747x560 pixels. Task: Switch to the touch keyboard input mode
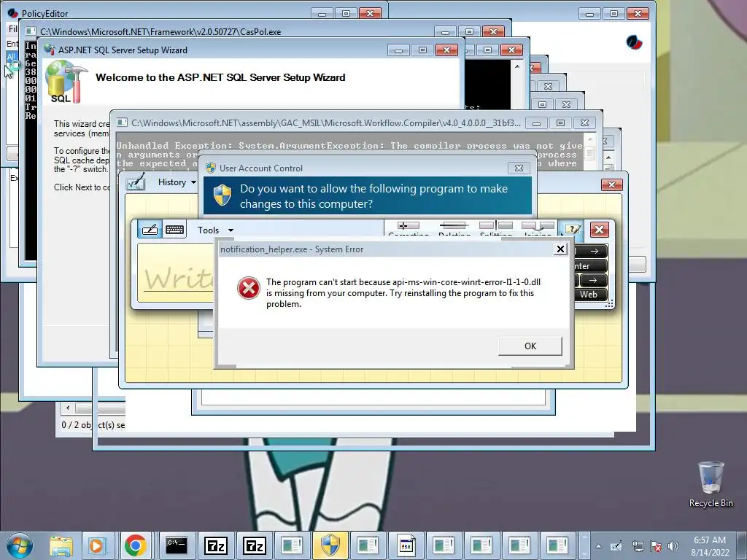pyautogui.click(x=174, y=230)
